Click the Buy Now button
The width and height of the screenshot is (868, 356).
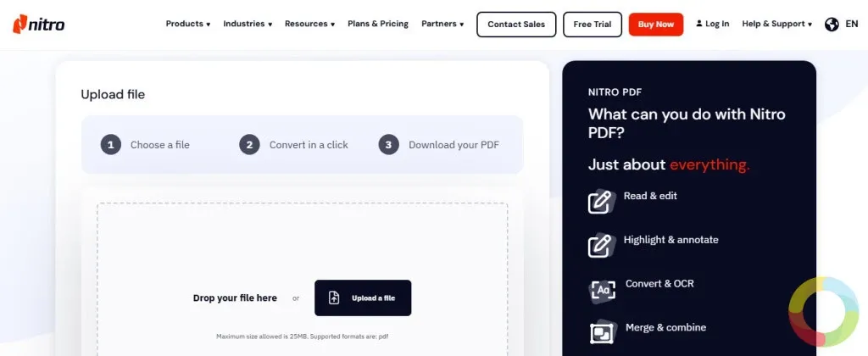[x=655, y=25]
